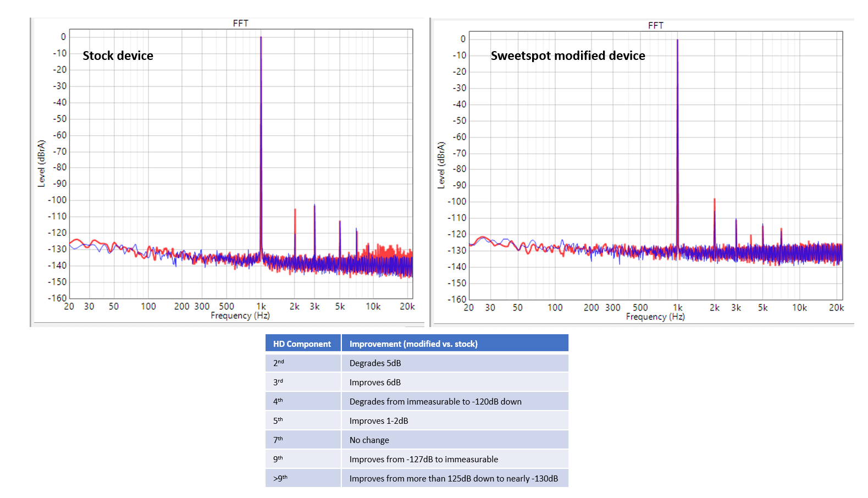Click the 'Stock device' chart label
Screen dimensions: 868x498
[118, 56]
